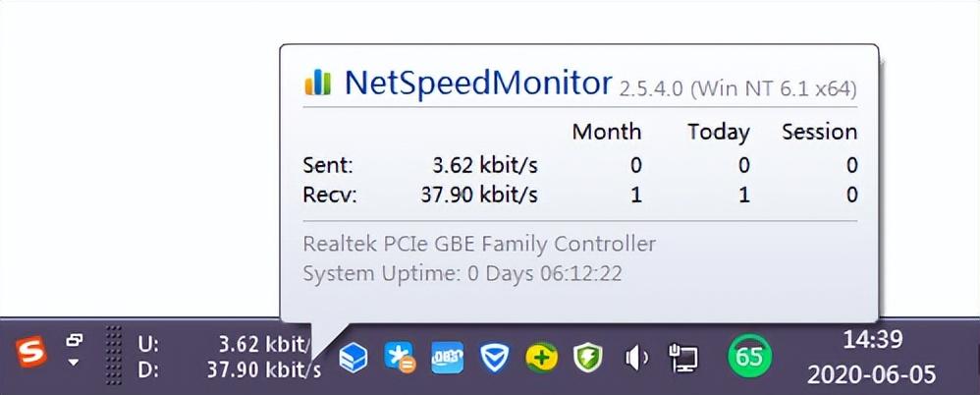Click the 2020-06-05 date display
Viewport: 980px width, 395px height.
[x=872, y=375]
